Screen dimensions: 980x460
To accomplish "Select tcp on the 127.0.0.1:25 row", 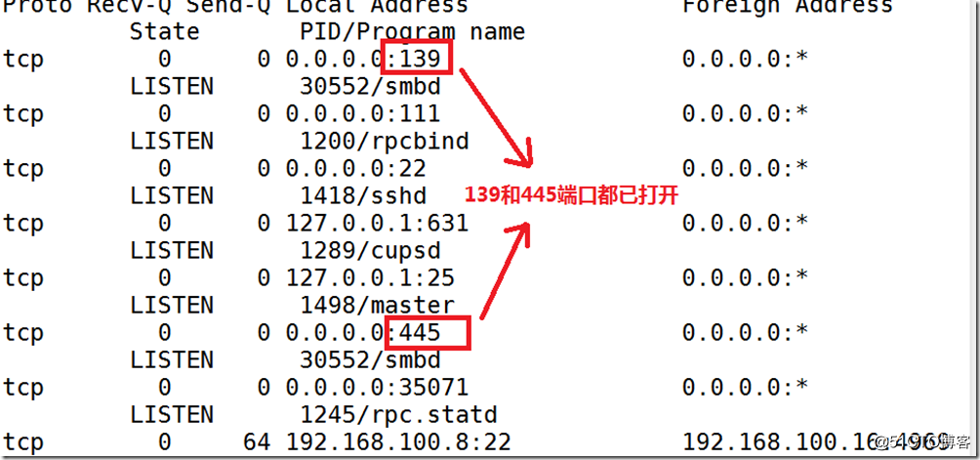I will tap(23, 278).
